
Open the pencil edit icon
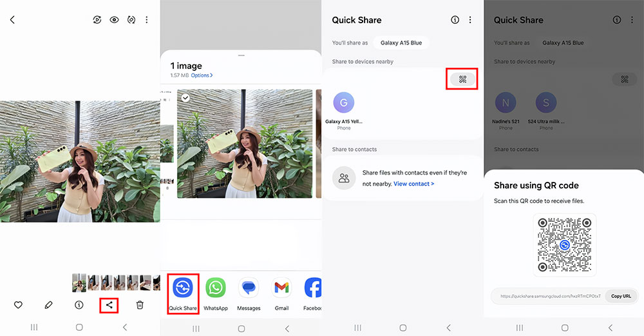(x=48, y=305)
